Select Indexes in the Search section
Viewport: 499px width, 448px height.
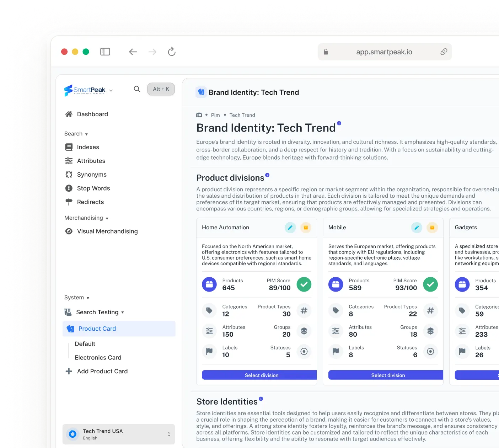pyautogui.click(x=88, y=147)
